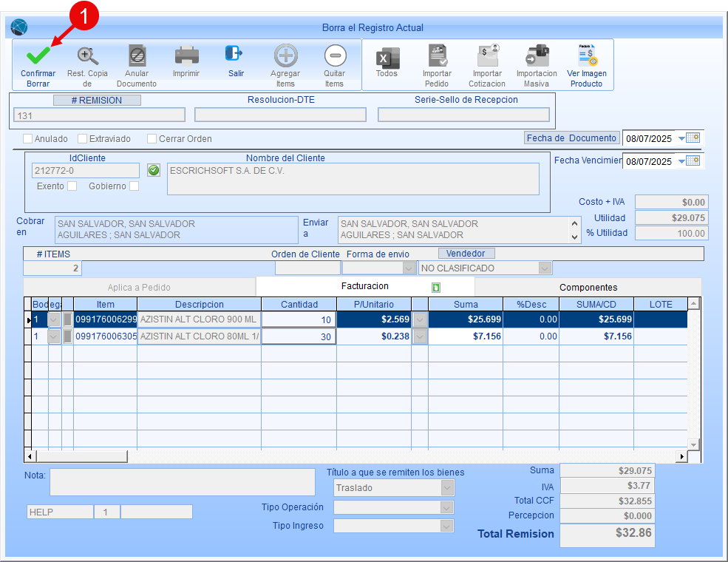Image resolution: width=728 pixels, height=562 pixels.
Task: Click the Imprimir printer icon
Action: [x=186, y=55]
